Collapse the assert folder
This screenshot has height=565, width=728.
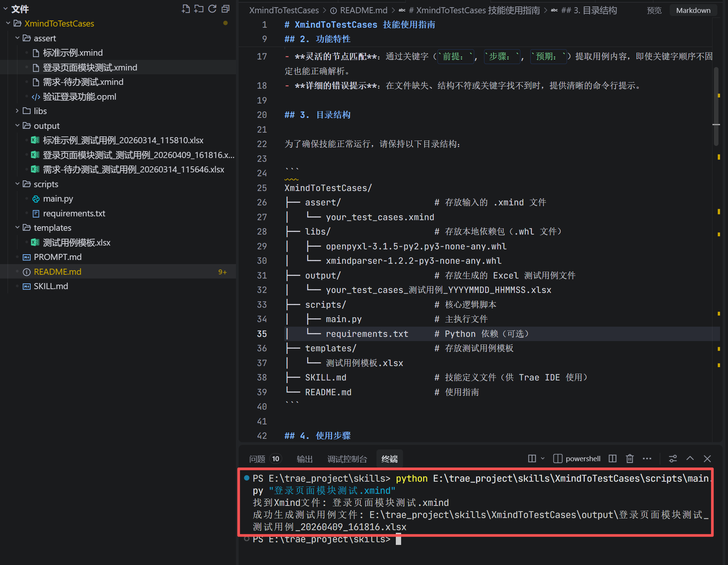point(17,38)
